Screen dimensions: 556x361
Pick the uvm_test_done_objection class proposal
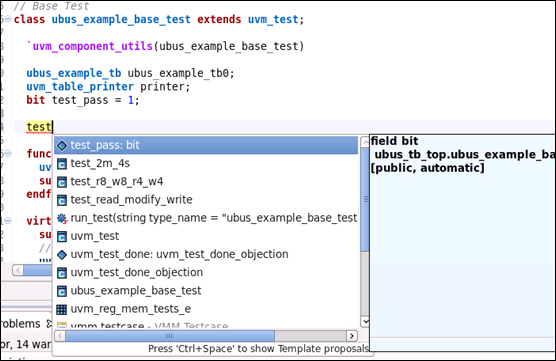coord(137,272)
